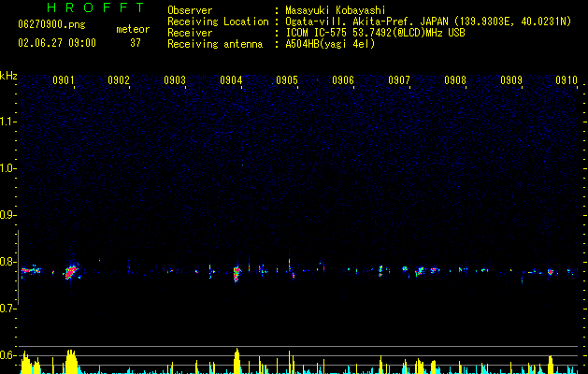Screen dimensions: 588x374
Task: Click the 0902 time marker
Action: pos(119,80)
